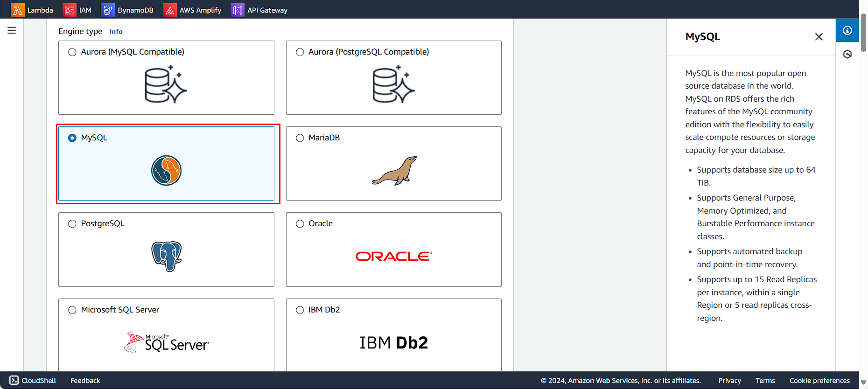
Task: Open the IAM service shortcut icon
Action: click(70, 10)
